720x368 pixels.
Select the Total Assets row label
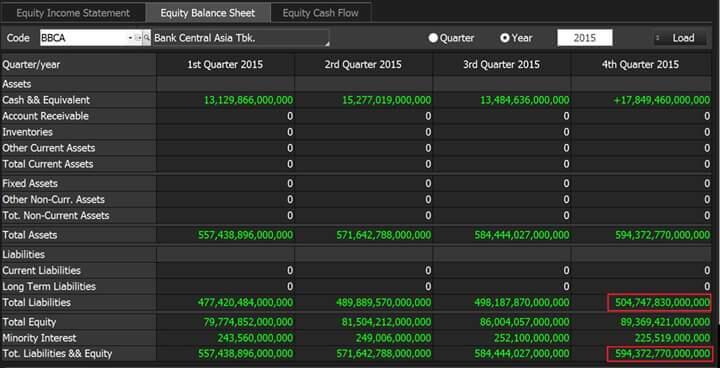[30, 235]
